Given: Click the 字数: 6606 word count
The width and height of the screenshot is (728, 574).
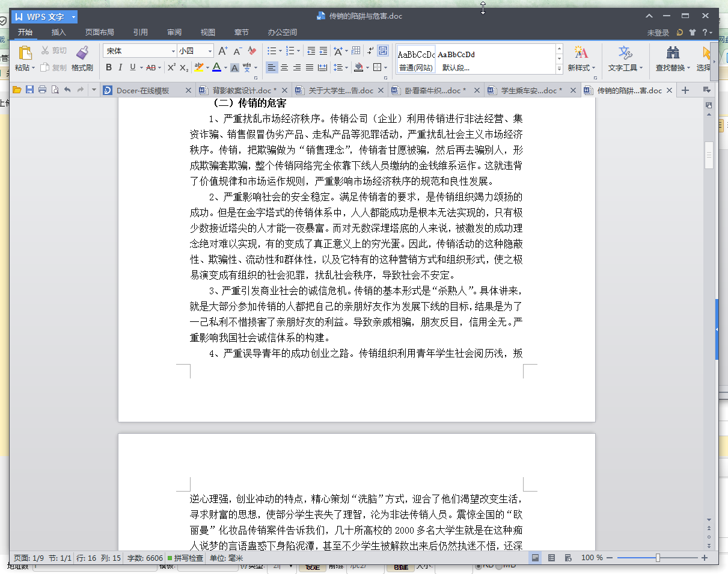Looking at the screenshot, I should [x=145, y=558].
